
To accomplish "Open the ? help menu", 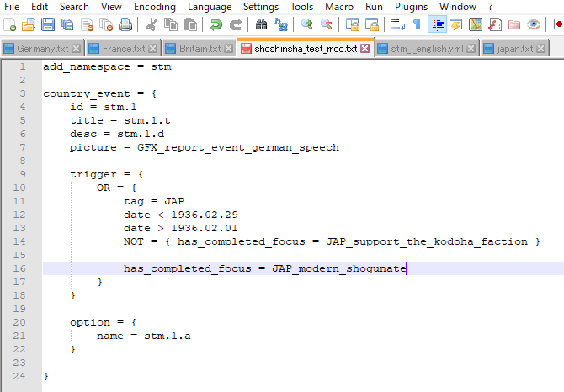I will coord(490,7).
